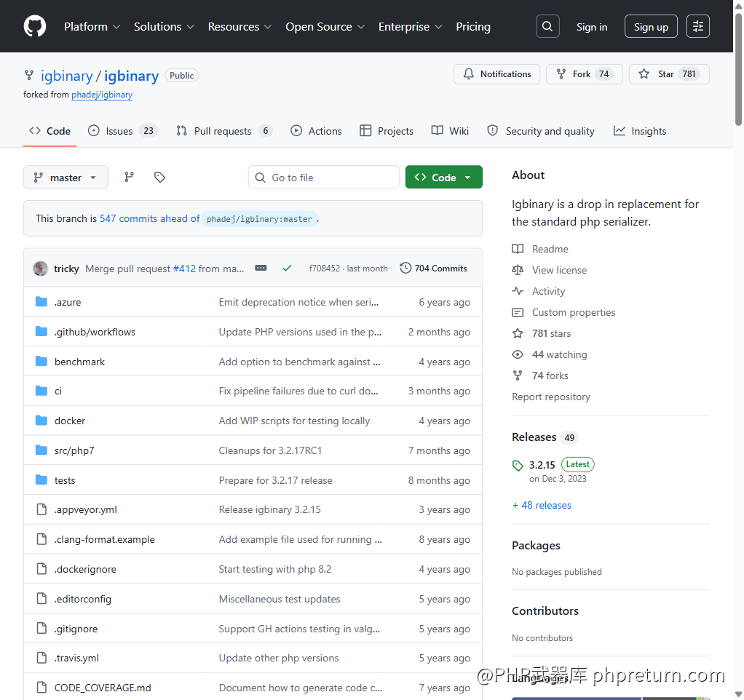Open the Actions tab
Image resolution: width=744 pixels, height=700 pixels.
click(x=316, y=131)
